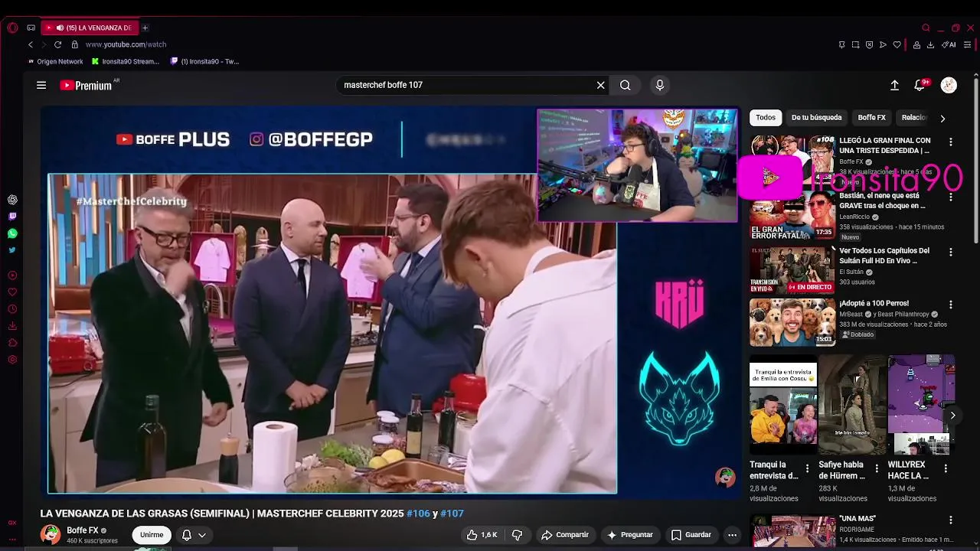Bookmark this page with toolbar heart

click(x=897, y=44)
